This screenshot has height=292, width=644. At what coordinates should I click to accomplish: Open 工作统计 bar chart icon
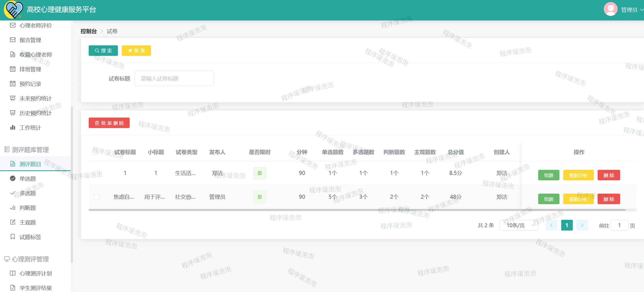pyautogui.click(x=13, y=127)
